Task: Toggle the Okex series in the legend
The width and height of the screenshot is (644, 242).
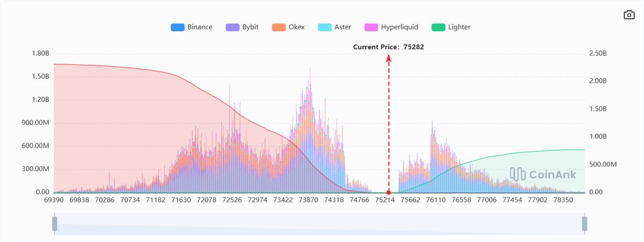Action: pos(288,27)
